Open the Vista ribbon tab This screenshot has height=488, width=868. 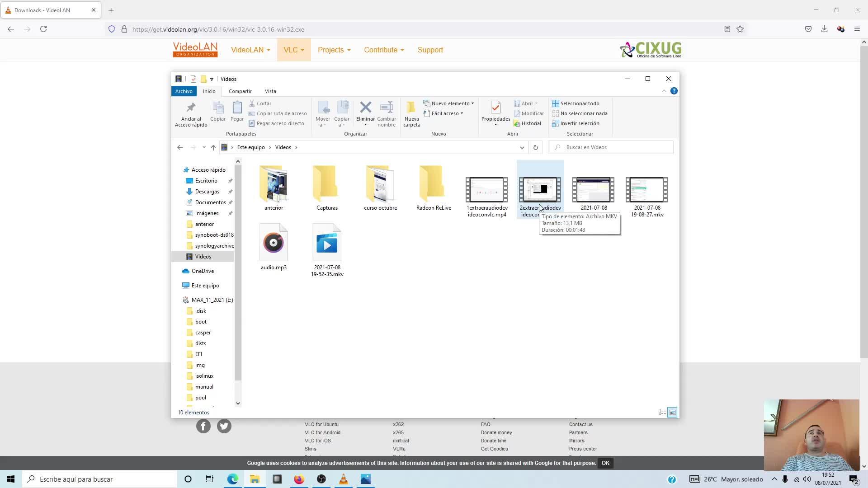[x=270, y=91]
